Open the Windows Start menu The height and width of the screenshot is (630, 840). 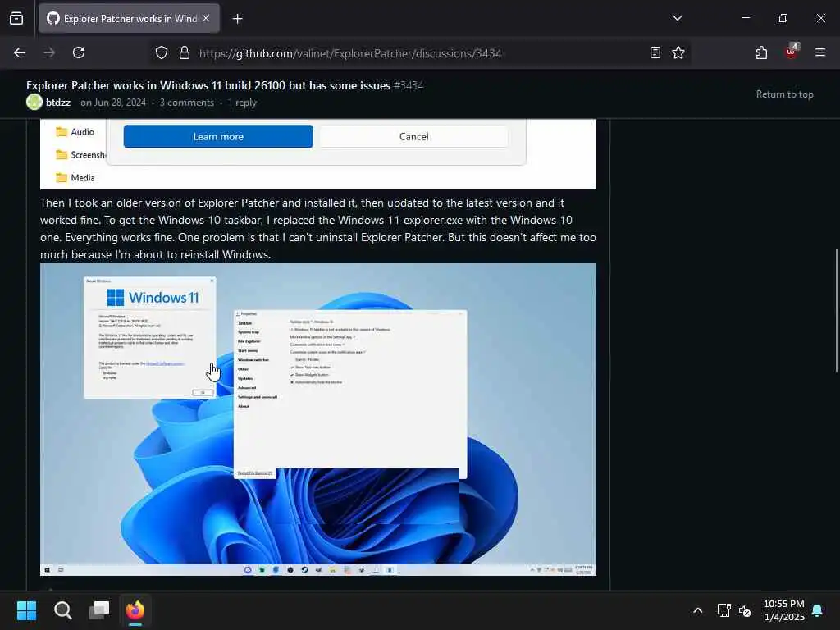26,610
